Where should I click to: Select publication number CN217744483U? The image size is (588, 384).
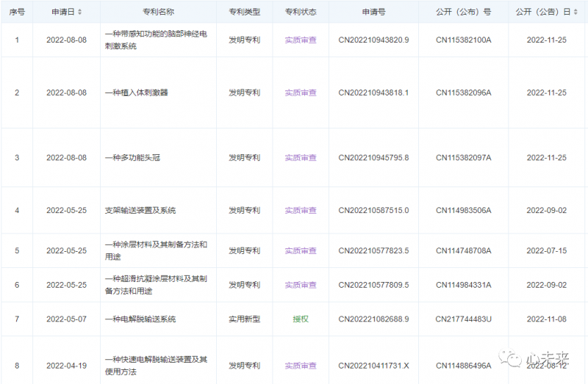click(x=463, y=319)
